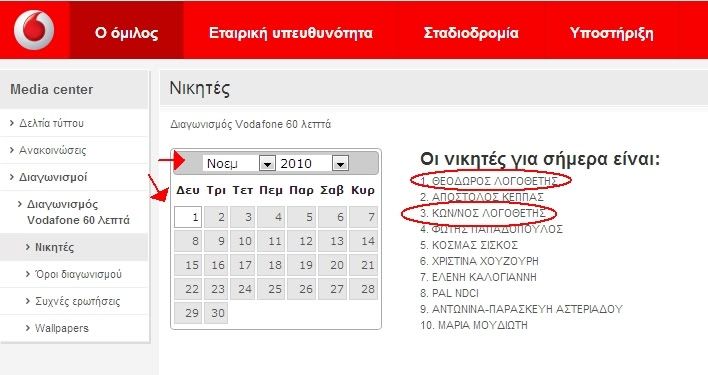Pick day 17 in the calendar

click(x=242, y=265)
